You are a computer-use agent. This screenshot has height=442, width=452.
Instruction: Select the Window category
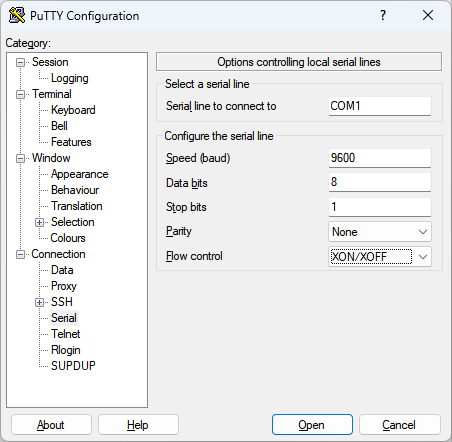[51, 158]
